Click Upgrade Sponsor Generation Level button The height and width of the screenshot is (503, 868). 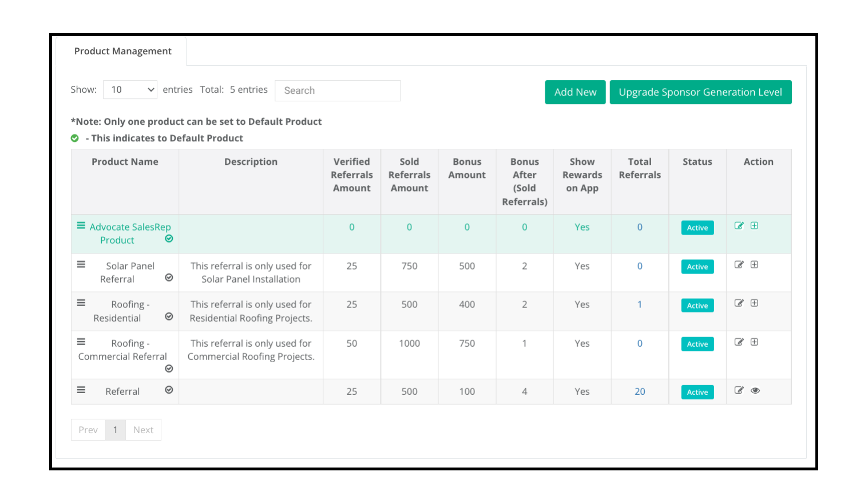click(x=700, y=92)
